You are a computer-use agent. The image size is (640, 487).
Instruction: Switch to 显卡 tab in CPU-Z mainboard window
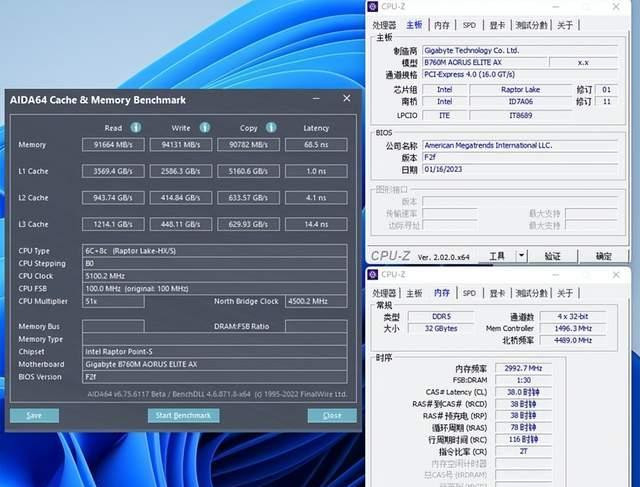(497, 25)
